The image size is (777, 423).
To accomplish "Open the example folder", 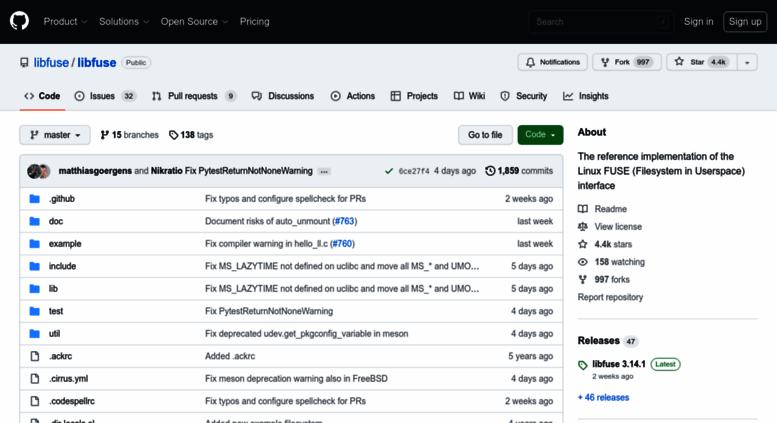I will [65, 244].
